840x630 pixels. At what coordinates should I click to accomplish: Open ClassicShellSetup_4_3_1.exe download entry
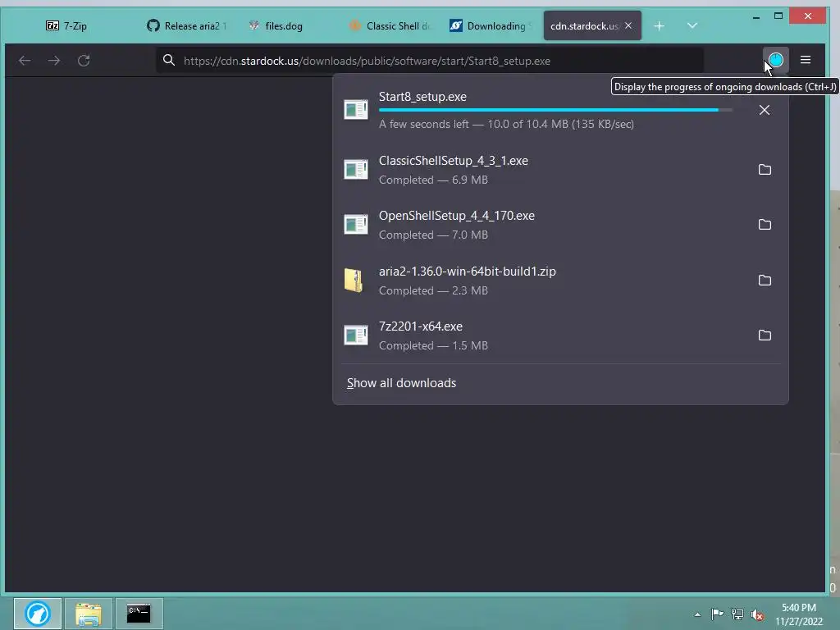click(542, 170)
